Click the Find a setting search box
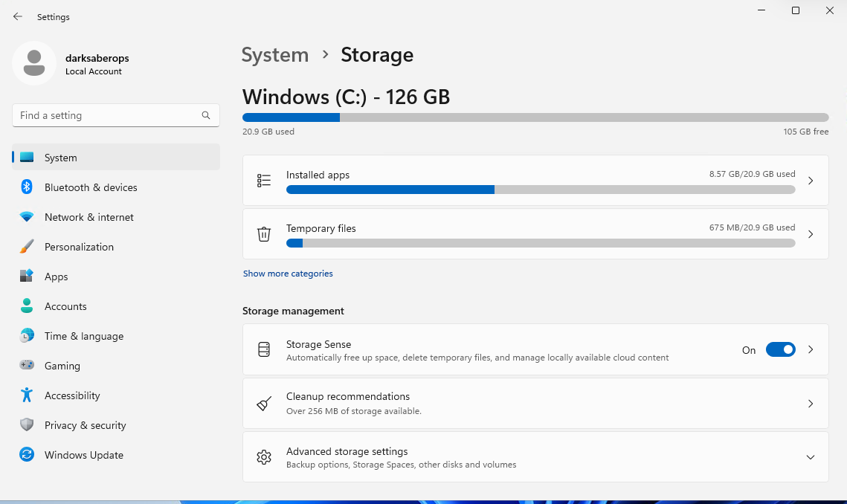Viewport: 847px width, 504px height. click(x=116, y=115)
